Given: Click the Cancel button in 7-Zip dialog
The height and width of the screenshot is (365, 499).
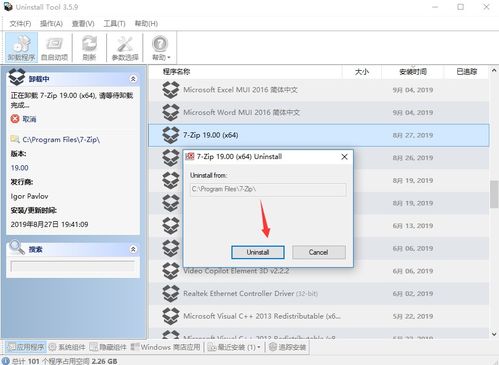Looking at the screenshot, I should coord(319,252).
